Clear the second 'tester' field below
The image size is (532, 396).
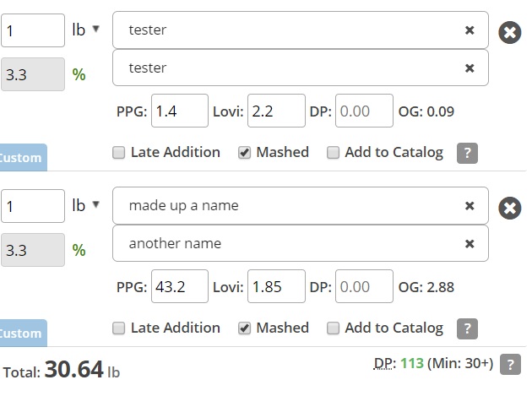pos(470,68)
